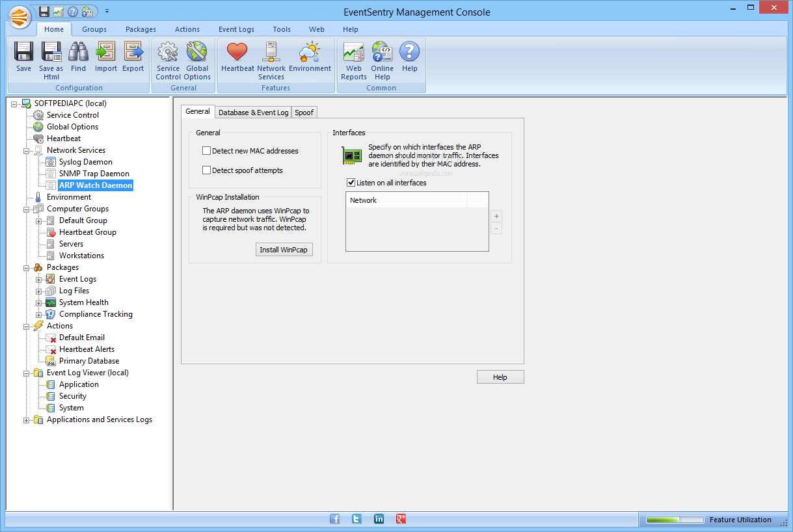
Task: Click the Install WinPcap button
Action: [284, 250]
